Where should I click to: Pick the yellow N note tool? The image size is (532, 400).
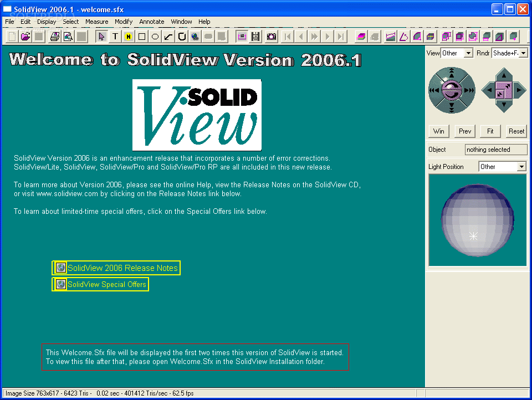click(128, 37)
